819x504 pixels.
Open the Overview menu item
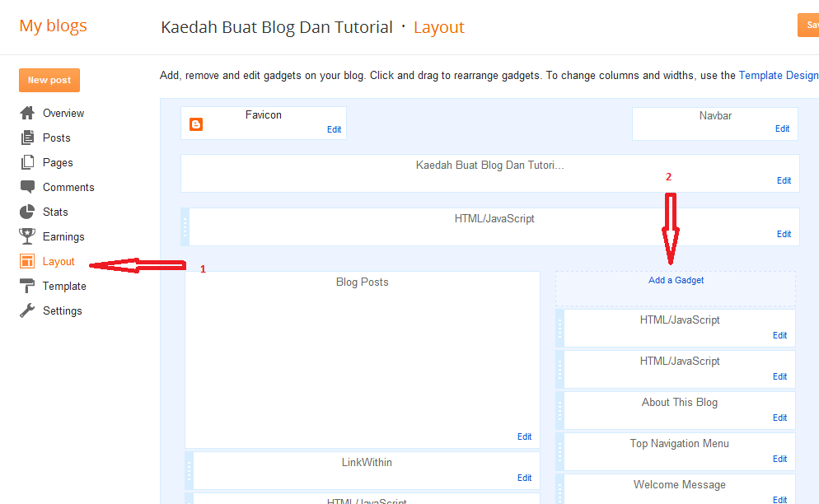click(x=63, y=114)
